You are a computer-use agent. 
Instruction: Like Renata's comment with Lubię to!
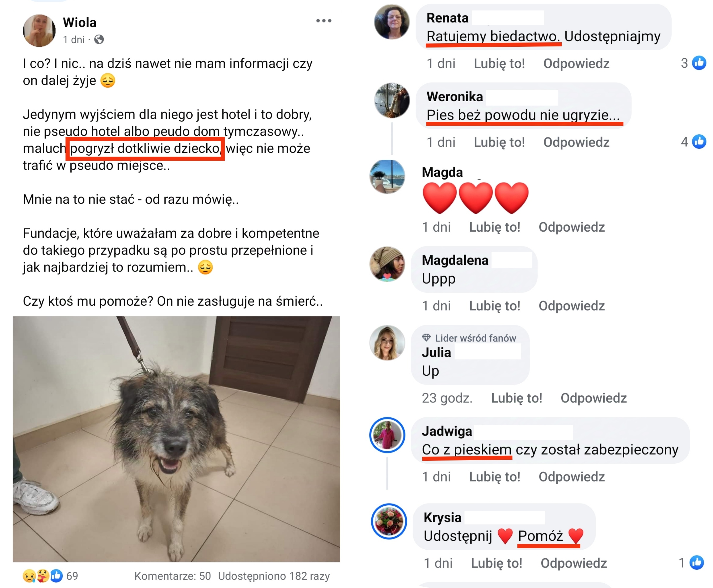tap(499, 63)
